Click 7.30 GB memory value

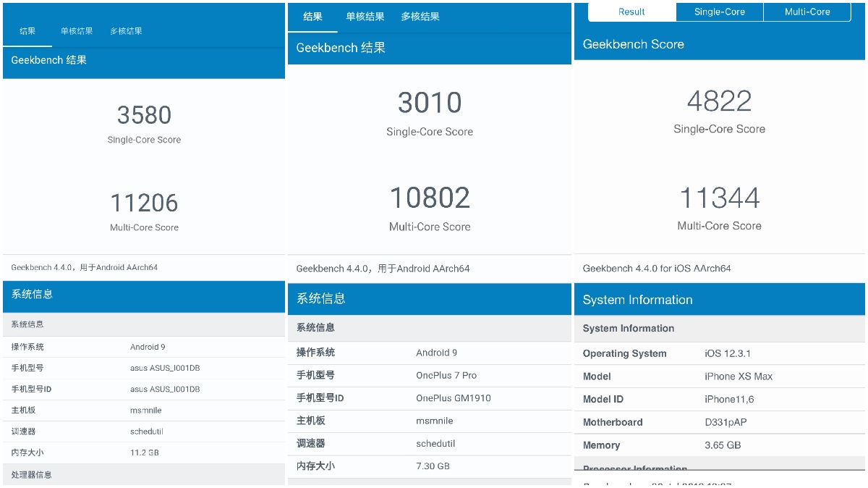tap(433, 466)
